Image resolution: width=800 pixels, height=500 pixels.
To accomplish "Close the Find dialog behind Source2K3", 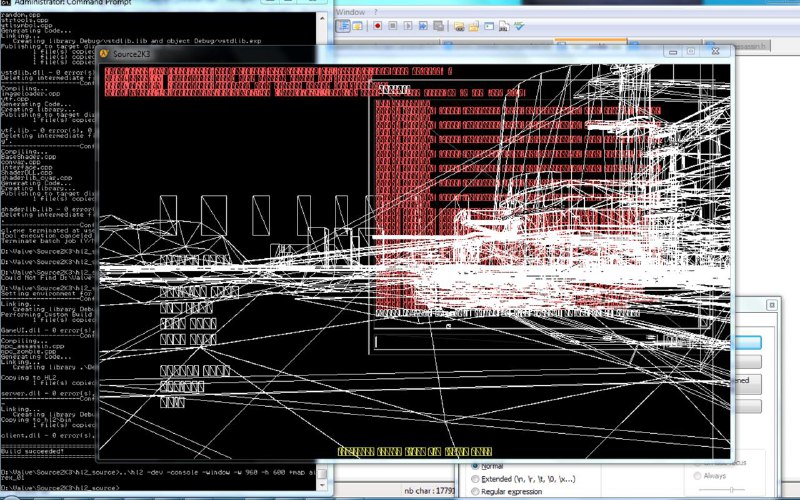I will (771, 305).
